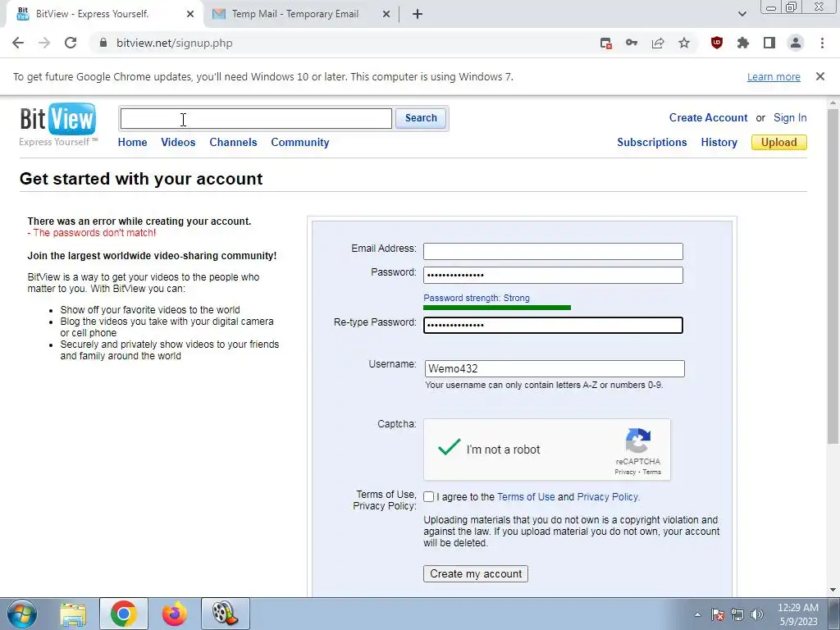Screen dimensions: 840x630
Task: Open the Videos menu item
Action: coord(178,142)
